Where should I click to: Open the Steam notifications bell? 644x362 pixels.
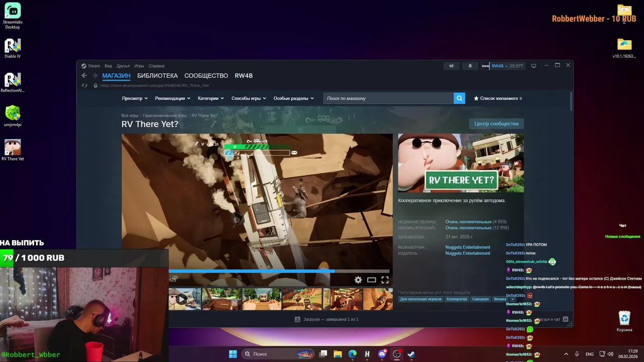pyautogui.click(x=470, y=66)
